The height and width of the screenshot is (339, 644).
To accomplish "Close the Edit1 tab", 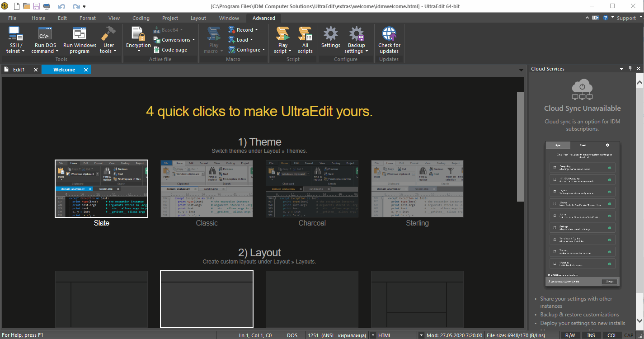I will pos(35,70).
